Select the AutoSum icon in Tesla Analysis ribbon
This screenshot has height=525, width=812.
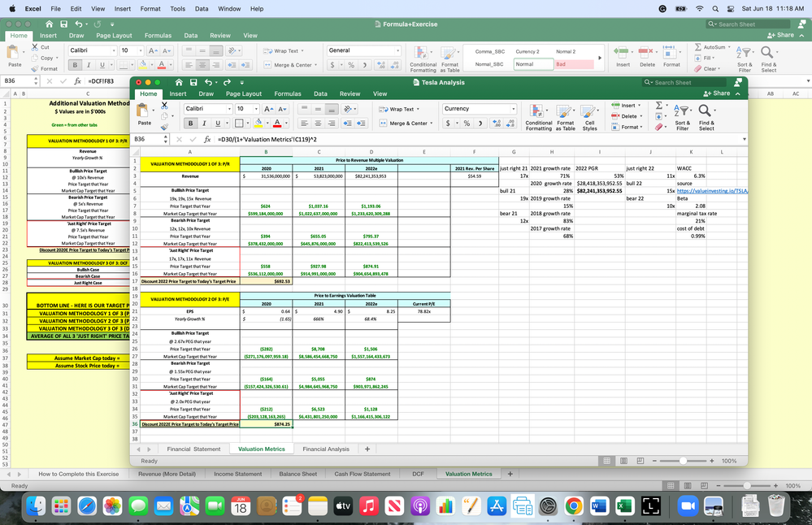(x=658, y=105)
